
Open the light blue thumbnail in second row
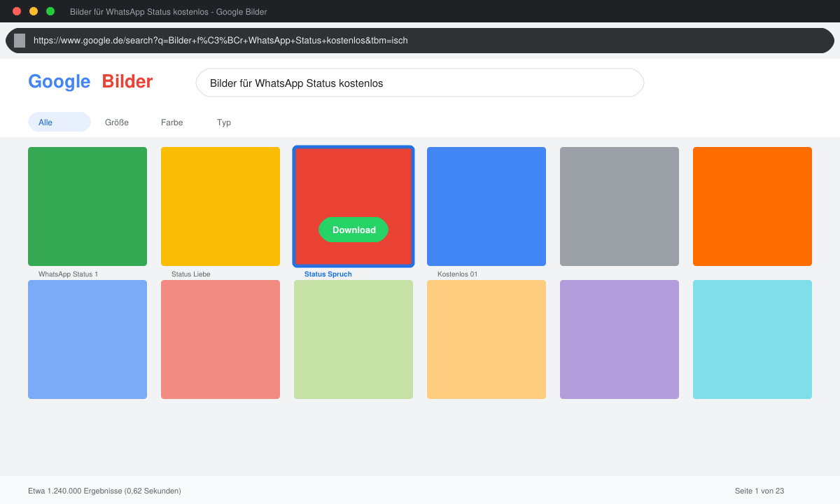pyautogui.click(x=87, y=339)
